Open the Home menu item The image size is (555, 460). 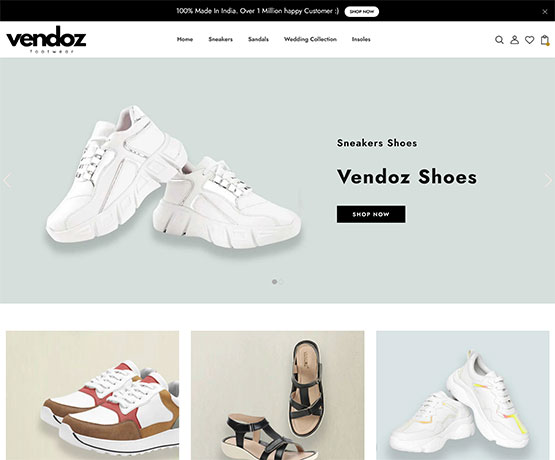pos(185,39)
